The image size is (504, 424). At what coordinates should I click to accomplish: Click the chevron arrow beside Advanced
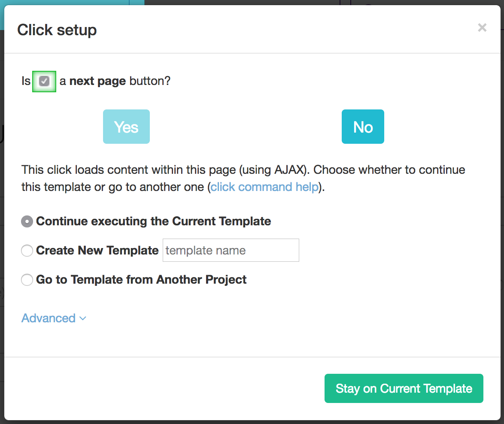[83, 318]
